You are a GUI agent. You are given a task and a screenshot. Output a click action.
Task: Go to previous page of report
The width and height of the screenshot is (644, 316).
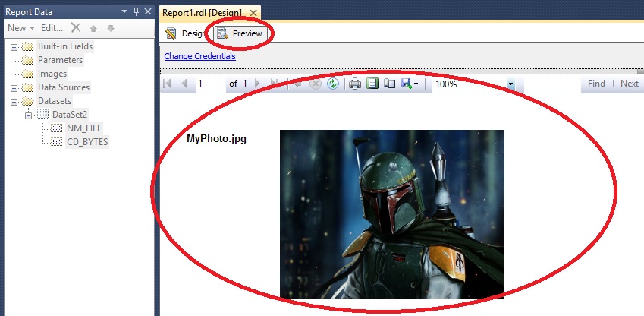click(x=184, y=84)
